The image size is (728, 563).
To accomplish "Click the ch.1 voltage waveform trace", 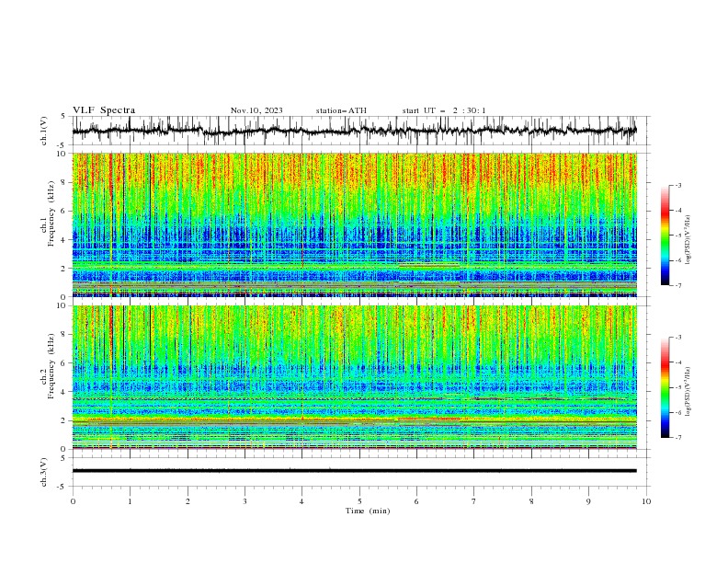I will 354,131.
